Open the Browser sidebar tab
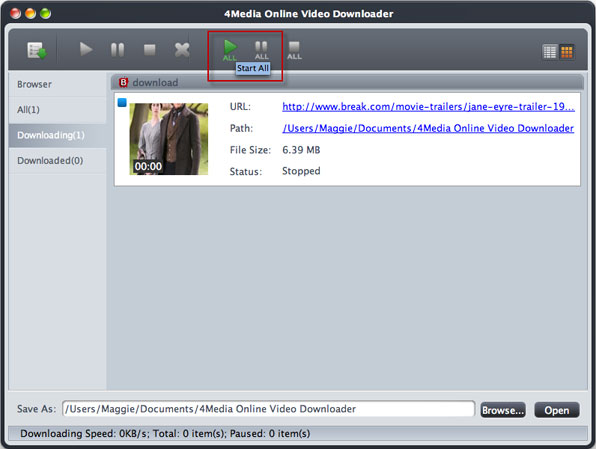 tap(57, 84)
